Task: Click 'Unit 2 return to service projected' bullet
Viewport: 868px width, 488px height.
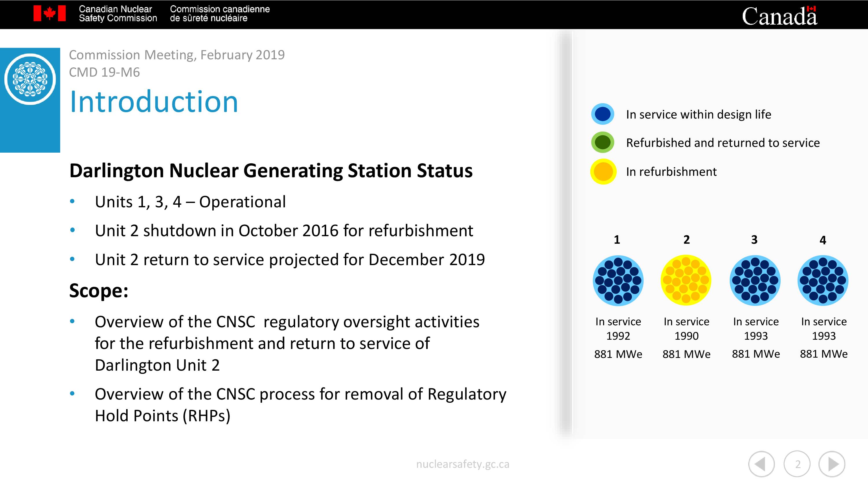Action: (x=290, y=260)
